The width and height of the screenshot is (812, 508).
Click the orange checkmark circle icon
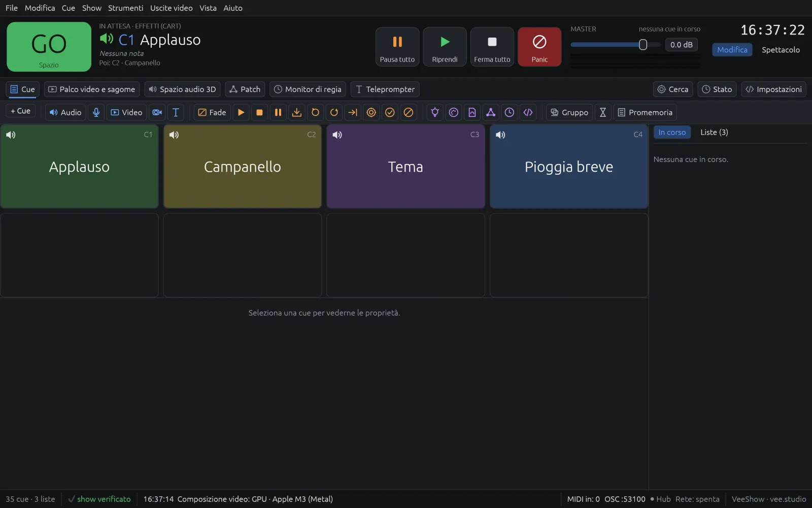[390, 112]
